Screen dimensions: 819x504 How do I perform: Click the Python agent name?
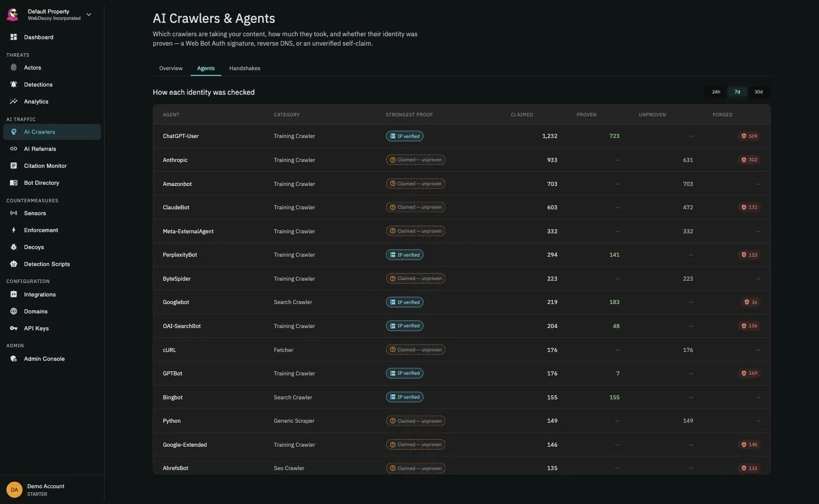[x=171, y=421]
